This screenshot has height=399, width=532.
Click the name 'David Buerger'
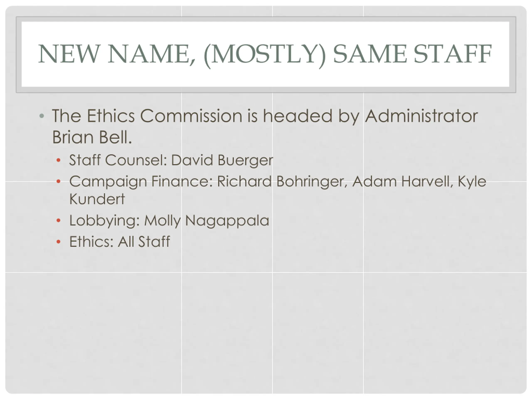coord(222,160)
